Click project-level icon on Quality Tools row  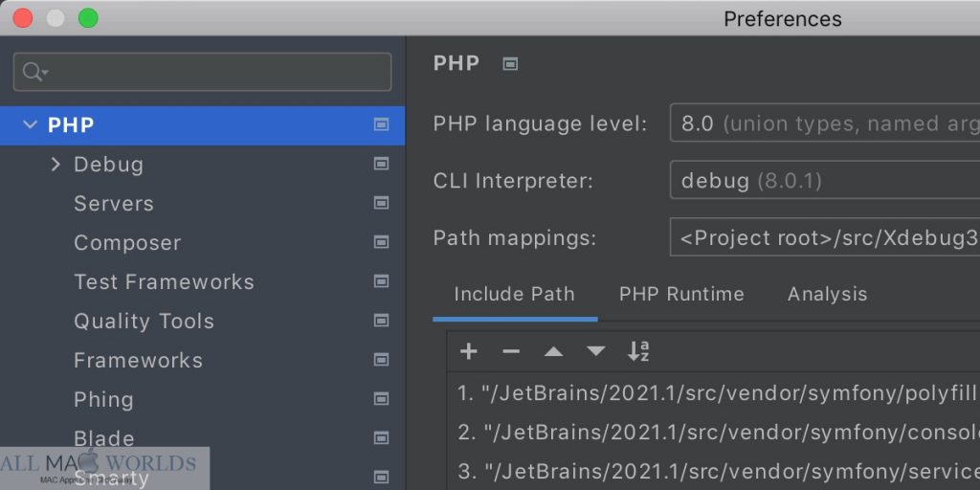click(381, 321)
